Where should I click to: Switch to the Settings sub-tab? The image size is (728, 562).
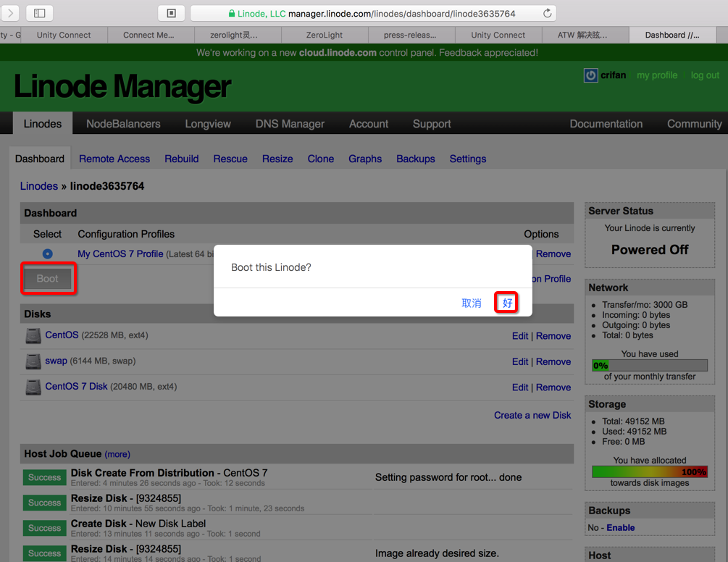(x=467, y=159)
